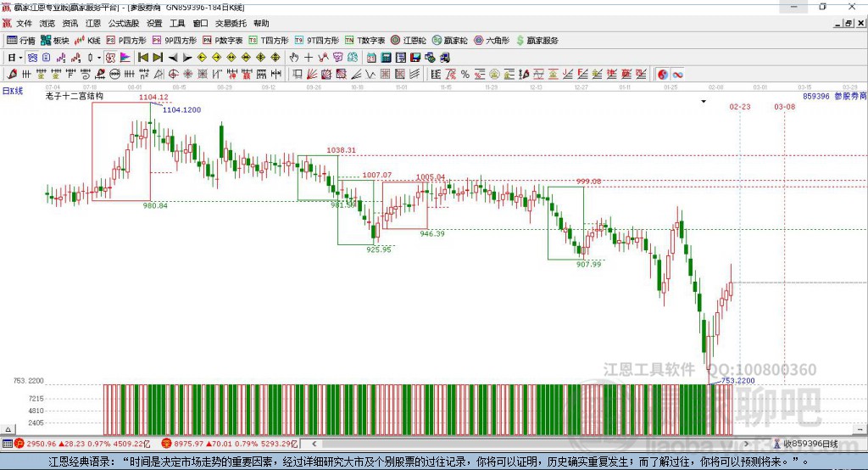Open the 江恩 menu
This screenshot has width=868, height=470.
click(x=93, y=23)
